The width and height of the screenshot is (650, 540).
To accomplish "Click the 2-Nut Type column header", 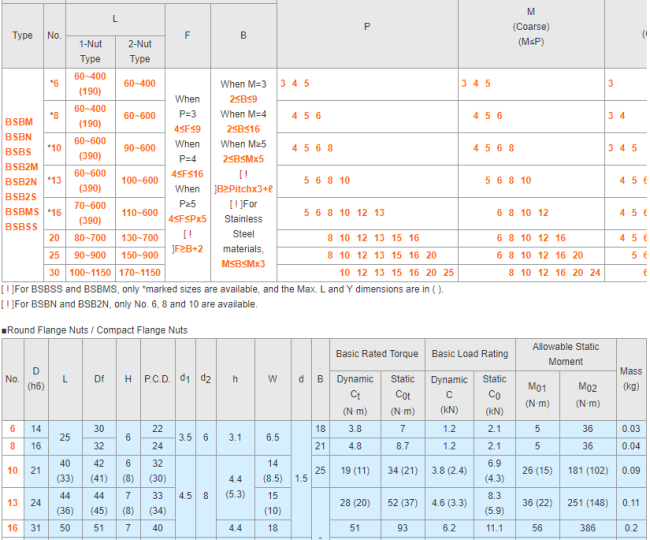I will (140, 51).
